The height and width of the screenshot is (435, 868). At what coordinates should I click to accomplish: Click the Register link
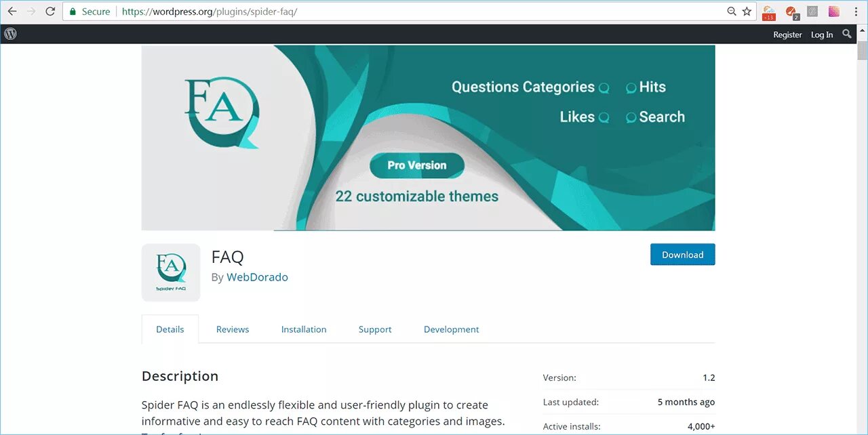[x=787, y=35]
